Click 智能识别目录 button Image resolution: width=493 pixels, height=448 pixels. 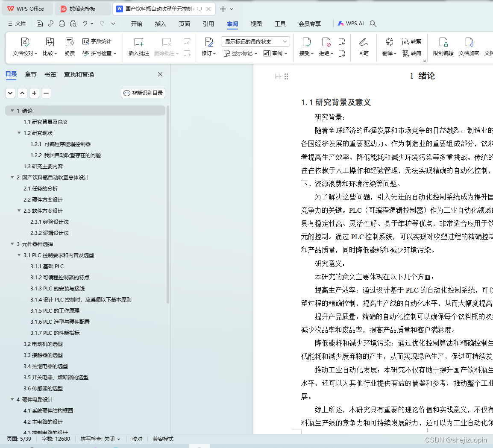click(x=143, y=93)
